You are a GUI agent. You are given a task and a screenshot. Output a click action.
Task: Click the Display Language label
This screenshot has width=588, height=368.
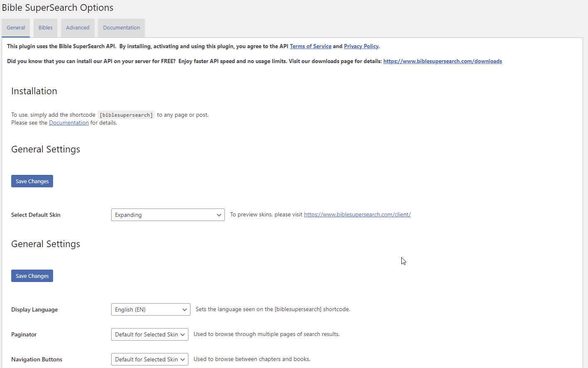point(34,309)
